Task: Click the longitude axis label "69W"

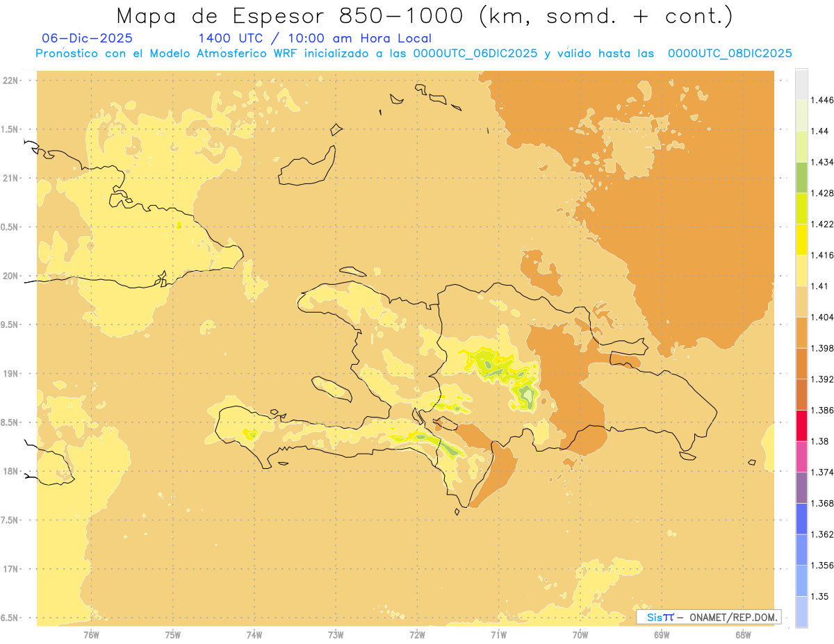Action: click(662, 634)
